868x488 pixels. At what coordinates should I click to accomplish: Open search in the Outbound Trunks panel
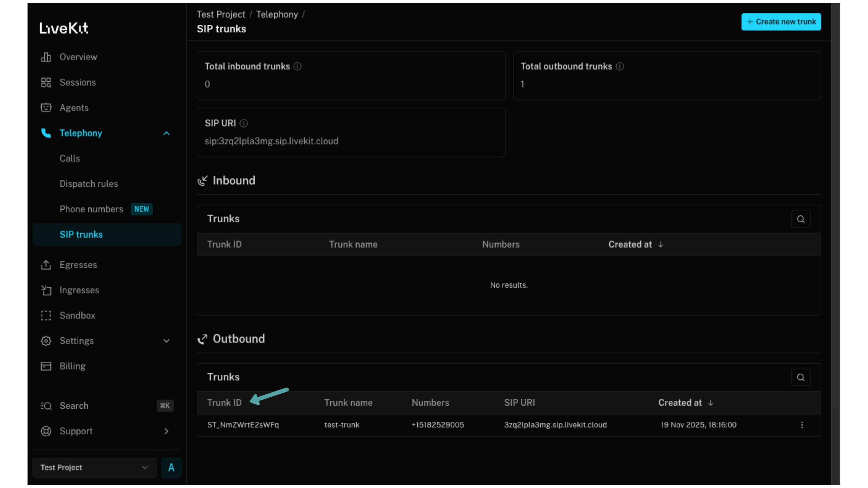801,377
